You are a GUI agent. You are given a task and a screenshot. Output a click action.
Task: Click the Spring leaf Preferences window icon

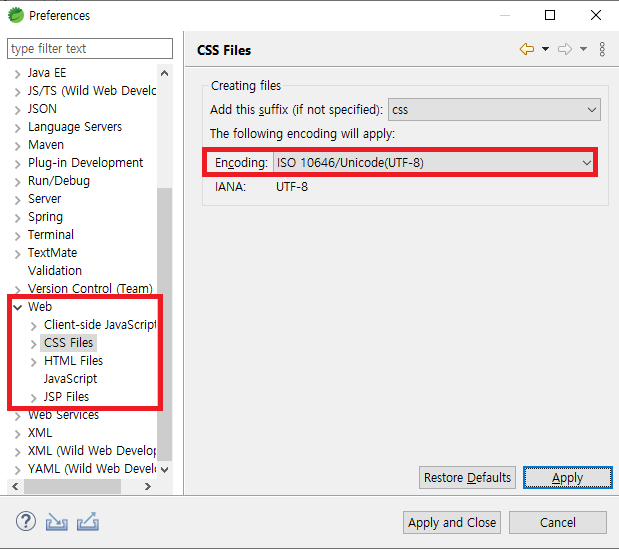tap(16, 15)
